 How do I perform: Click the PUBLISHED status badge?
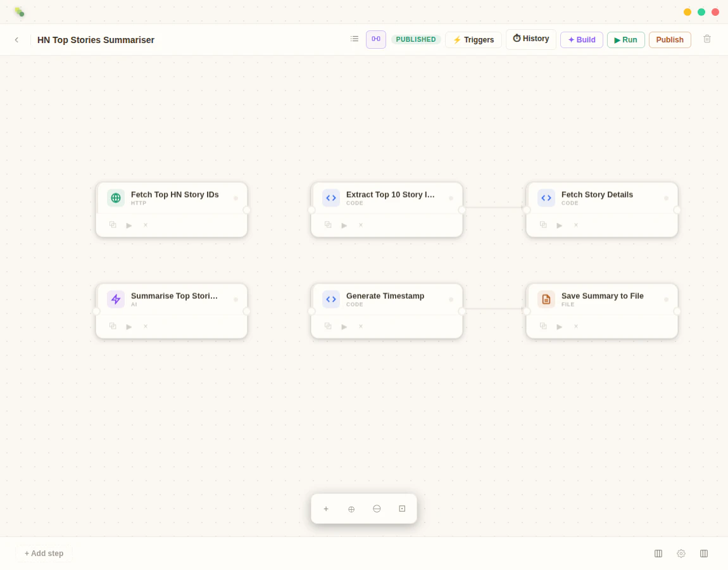pos(415,39)
